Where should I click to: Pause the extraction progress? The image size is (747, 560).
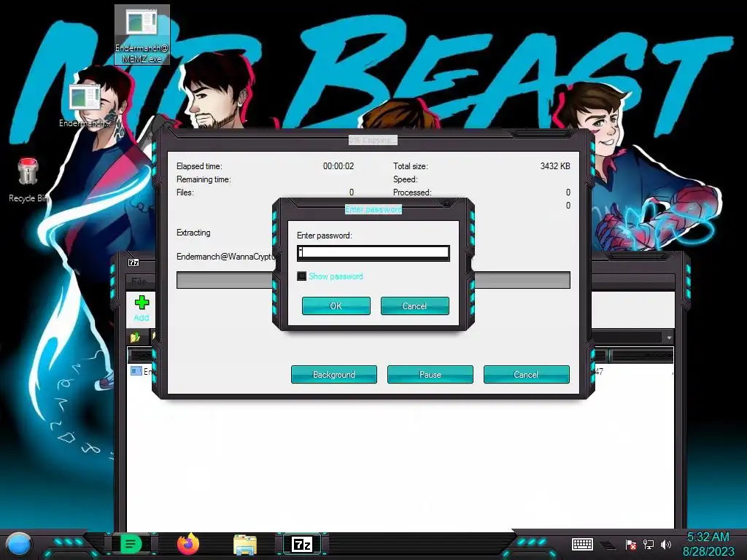coord(430,374)
